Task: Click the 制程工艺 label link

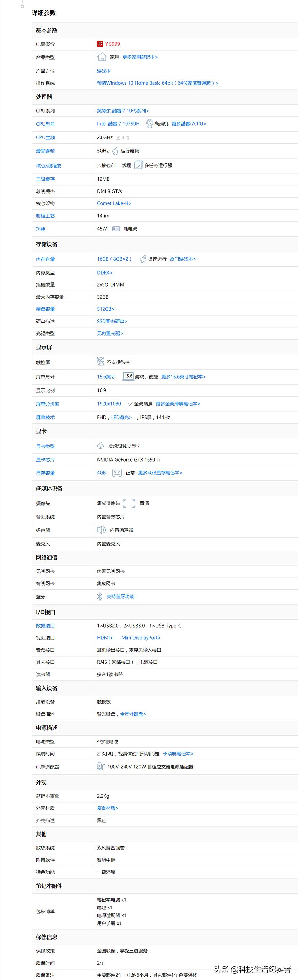Action: 45,216
